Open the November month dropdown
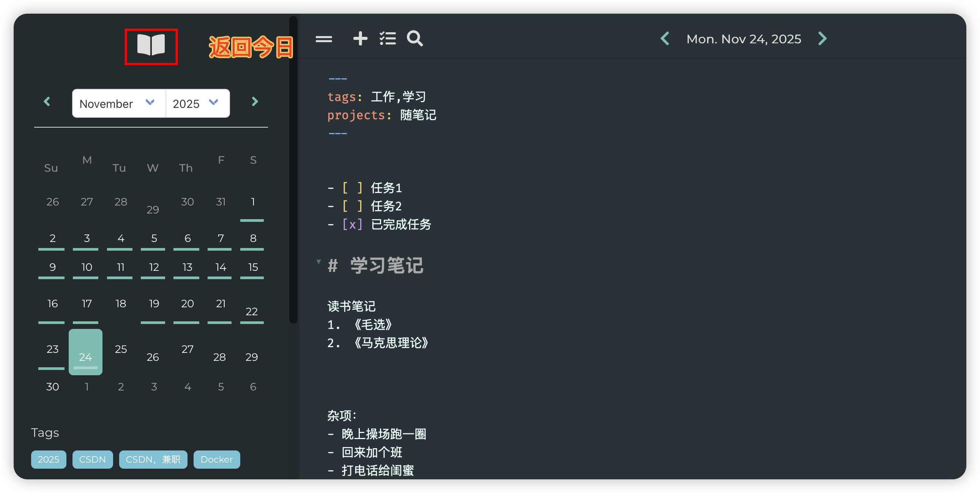This screenshot has width=980, height=493. pyautogui.click(x=118, y=104)
